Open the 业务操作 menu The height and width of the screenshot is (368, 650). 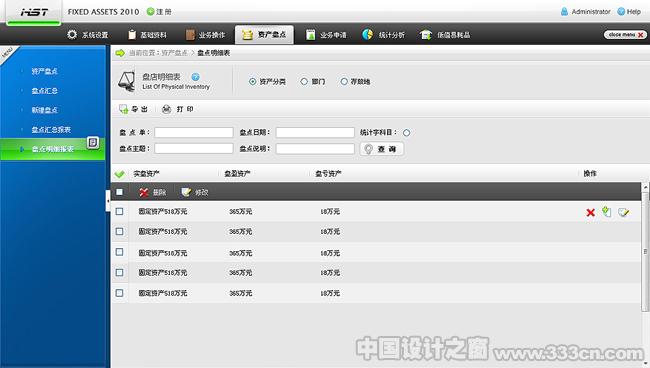[x=205, y=35]
